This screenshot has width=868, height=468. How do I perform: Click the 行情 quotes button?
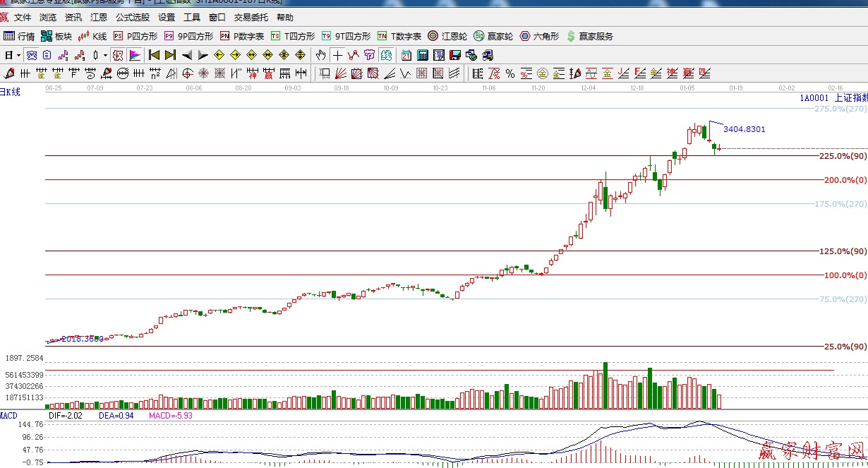pos(19,36)
